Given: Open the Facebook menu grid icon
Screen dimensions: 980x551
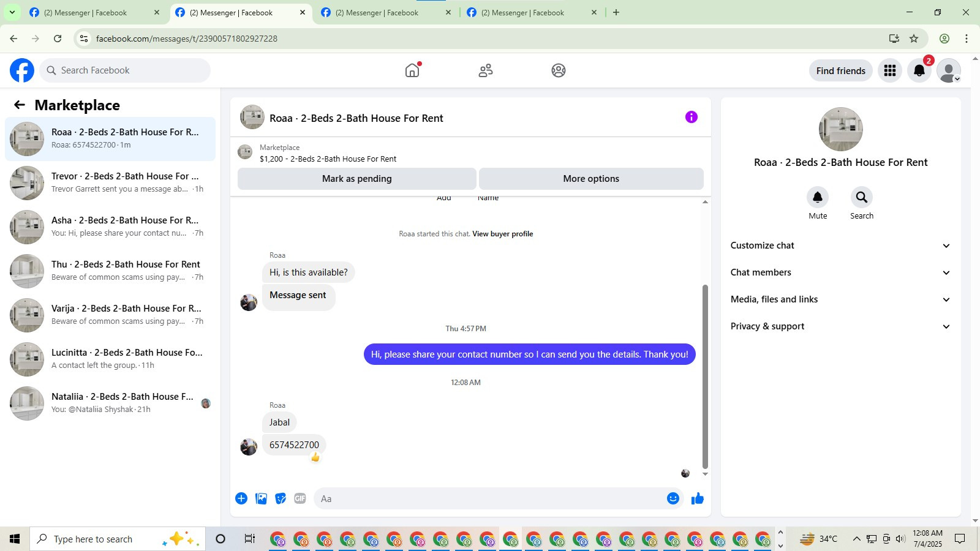Looking at the screenshot, I should (890, 70).
